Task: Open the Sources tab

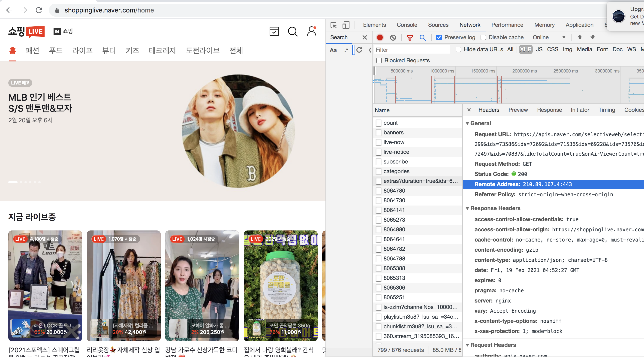Action: [438, 25]
